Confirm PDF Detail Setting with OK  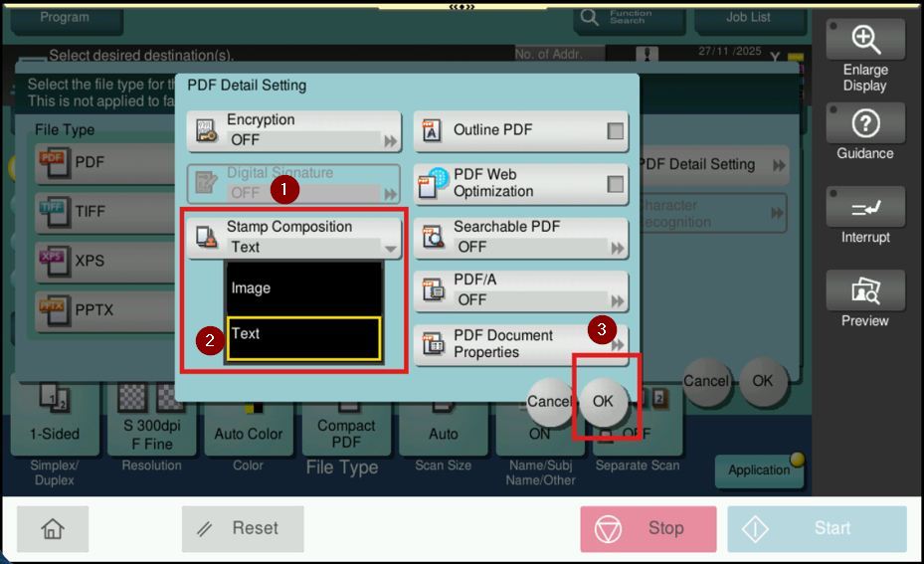(603, 401)
